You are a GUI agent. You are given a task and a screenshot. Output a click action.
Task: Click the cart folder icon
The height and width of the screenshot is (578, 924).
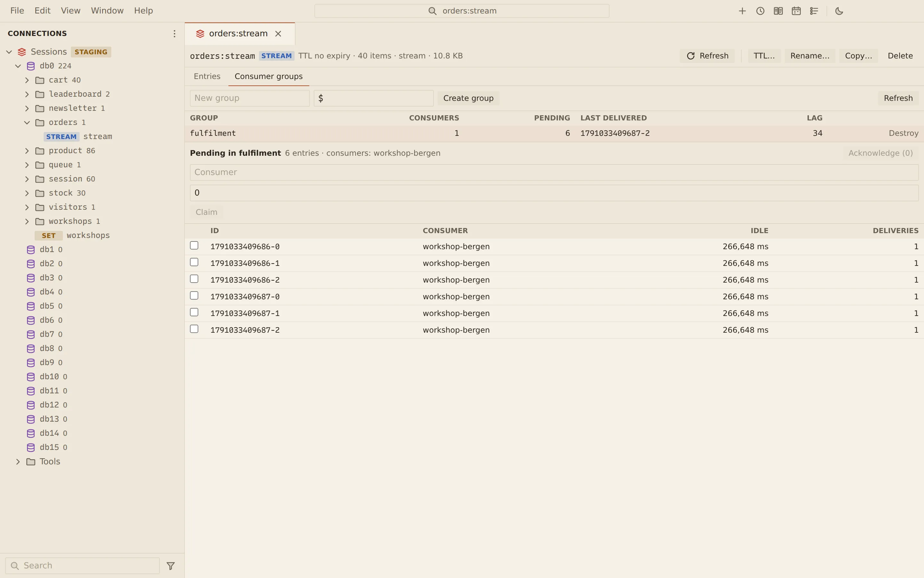point(40,80)
